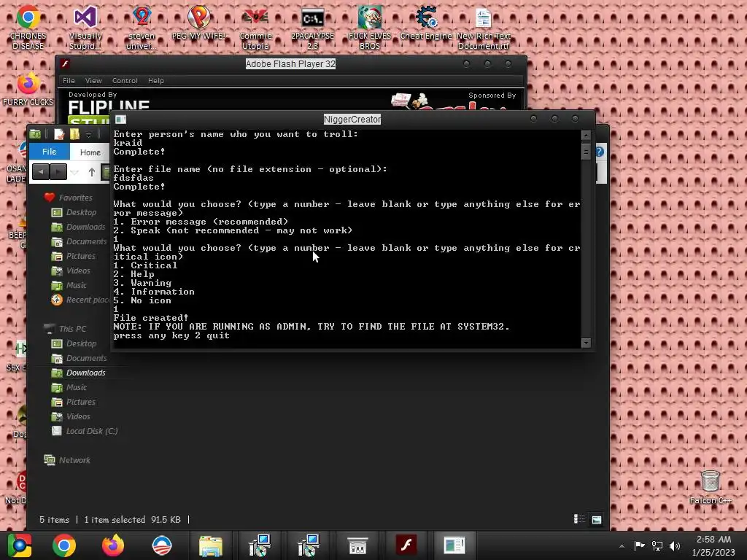
Task: Open the Visual Studio desktop shortcut
Action: pos(85,27)
